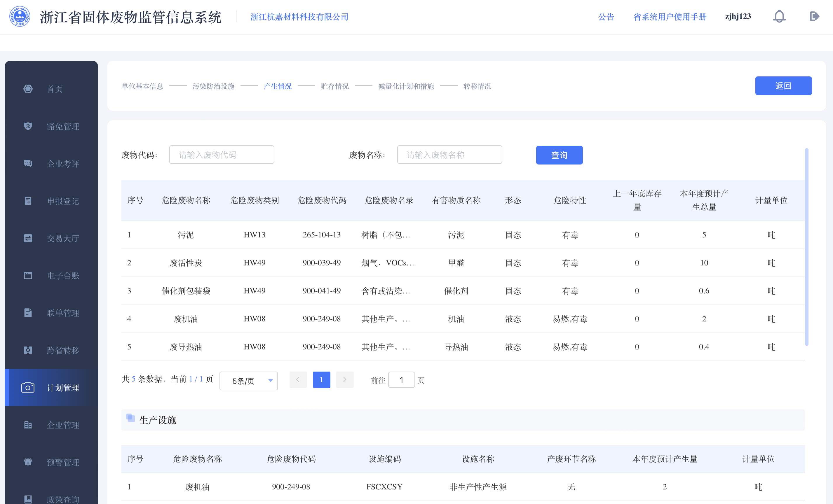Click the 企业考评 chat icon
The height and width of the screenshot is (504, 833).
click(28, 164)
